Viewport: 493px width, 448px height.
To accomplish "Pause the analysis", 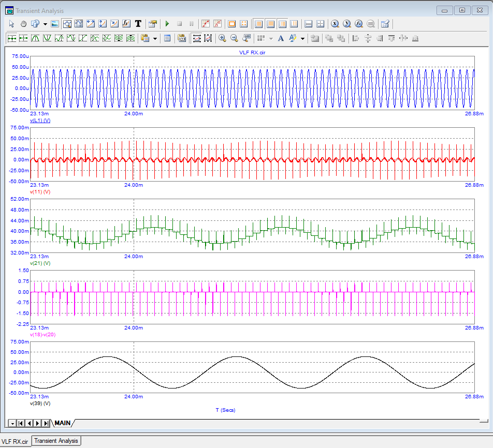I will pyautogui.click(x=191, y=24).
